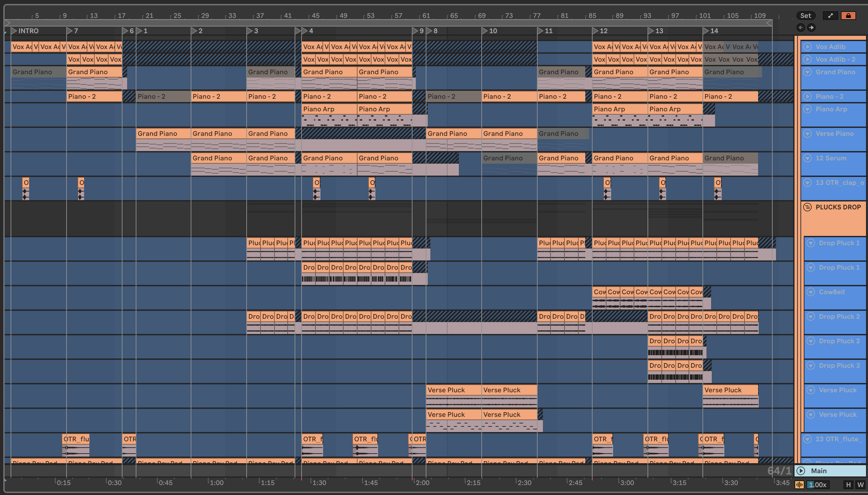Click bar 101 in the beat ruler

pos(705,16)
